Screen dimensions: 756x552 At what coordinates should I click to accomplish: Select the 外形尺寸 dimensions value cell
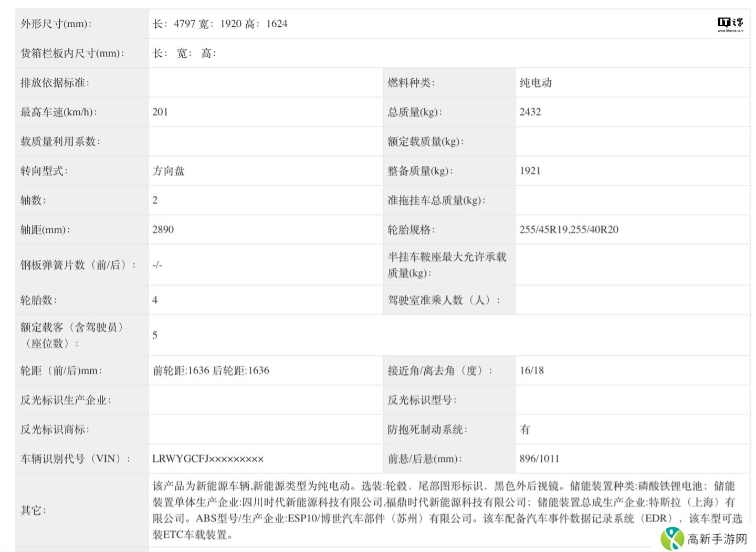(x=220, y=24)
